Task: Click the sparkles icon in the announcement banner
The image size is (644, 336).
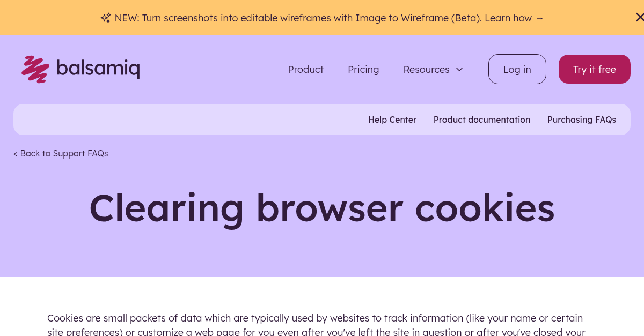Action: pyautogui.click(x=105, y=18)
